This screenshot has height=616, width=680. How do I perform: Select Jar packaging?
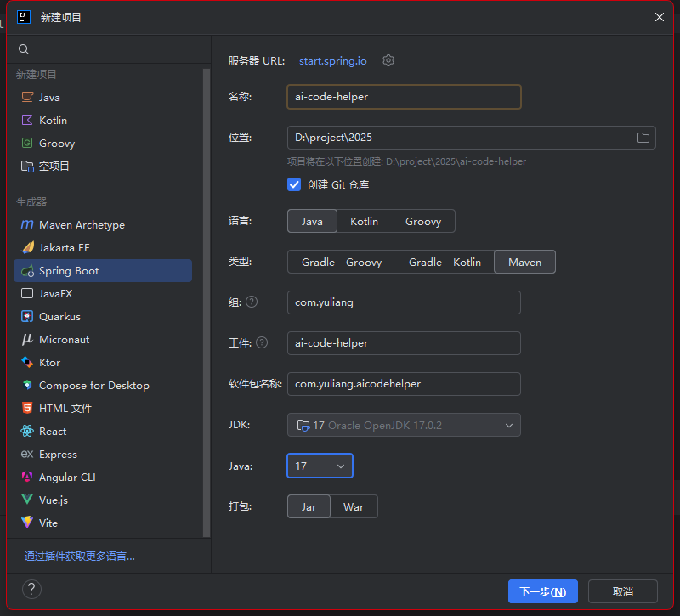[309, 506]
